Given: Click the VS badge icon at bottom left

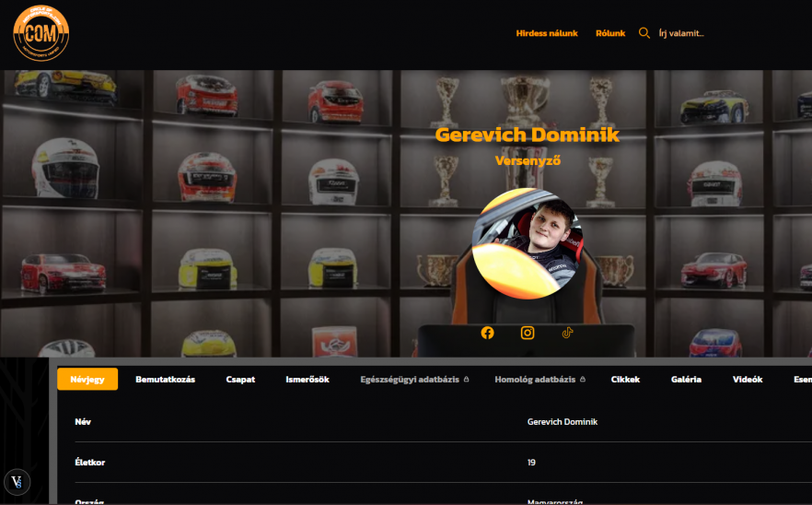Looking at the screenshot, I should (x=17, y=482).
